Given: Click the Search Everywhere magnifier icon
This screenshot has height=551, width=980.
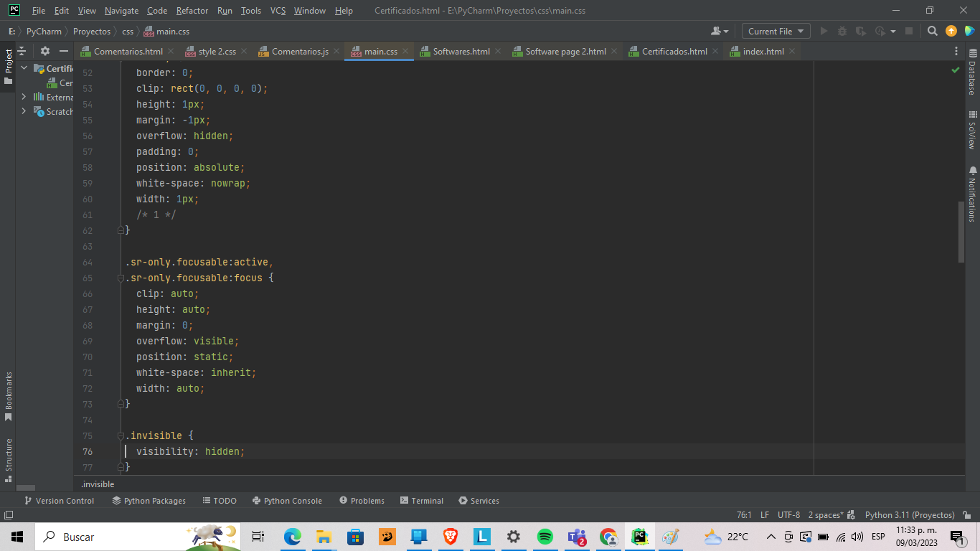Looking at the screenshot, I should [932, 31].
